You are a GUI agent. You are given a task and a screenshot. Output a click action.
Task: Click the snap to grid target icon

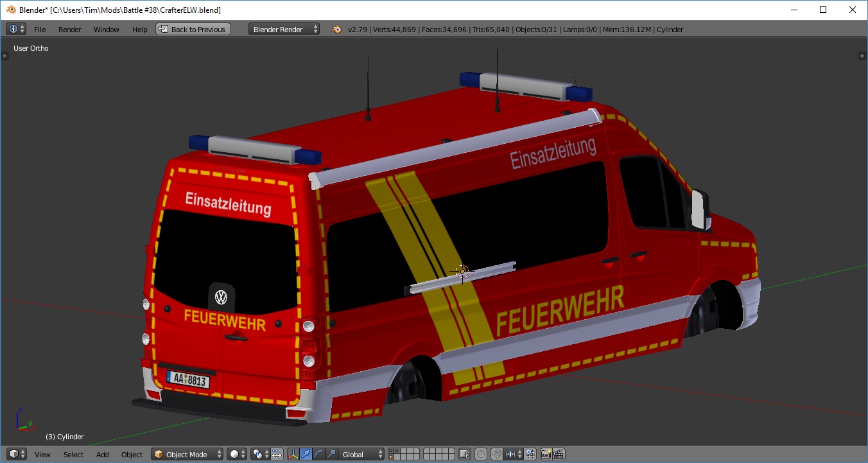tap(530, 454)
